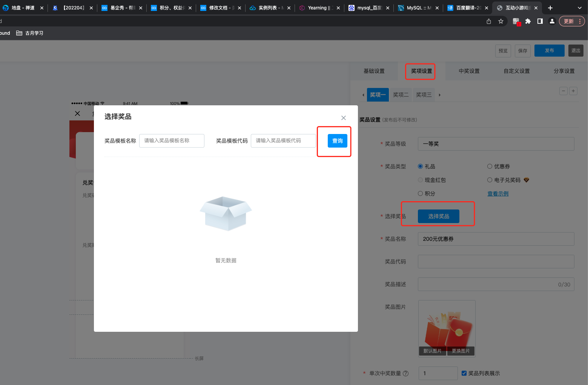Bookmark this page with the star icon
The image size is (588, 385).
pyautogui.click(x=501, y=22)
